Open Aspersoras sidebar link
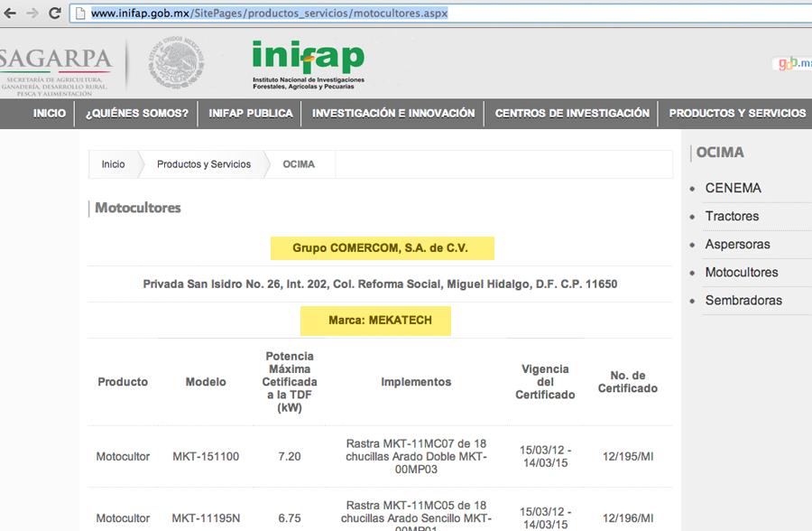Screen dimensions: 812x531 [x=737, y=244]
